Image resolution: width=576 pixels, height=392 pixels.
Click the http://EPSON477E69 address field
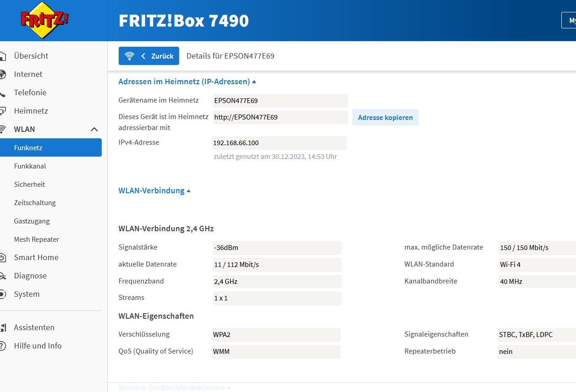point(280,117)
